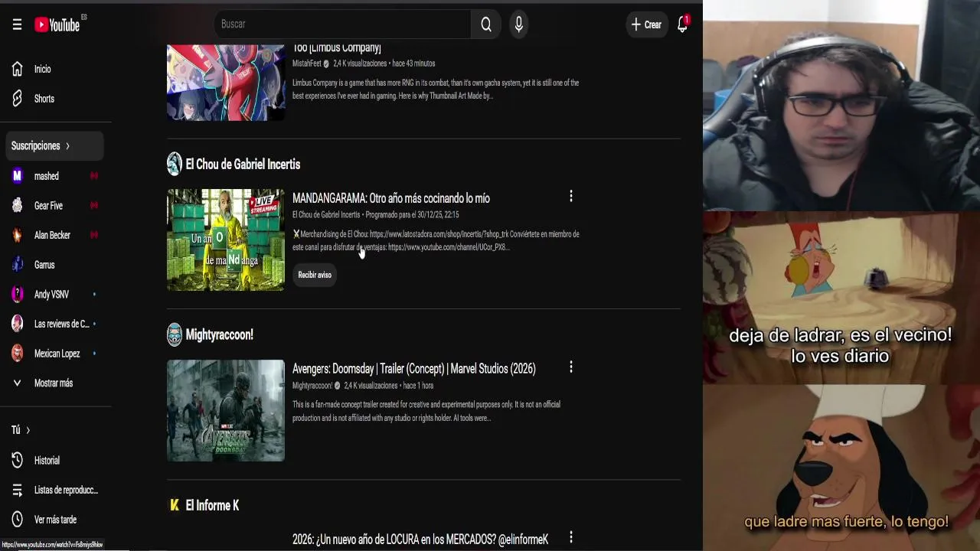Open Avengers video options menu
The image size is (980, 551).
tap(570, 367)
